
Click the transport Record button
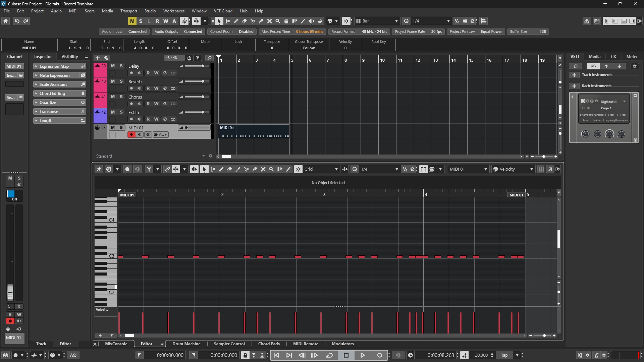[379, 355]
